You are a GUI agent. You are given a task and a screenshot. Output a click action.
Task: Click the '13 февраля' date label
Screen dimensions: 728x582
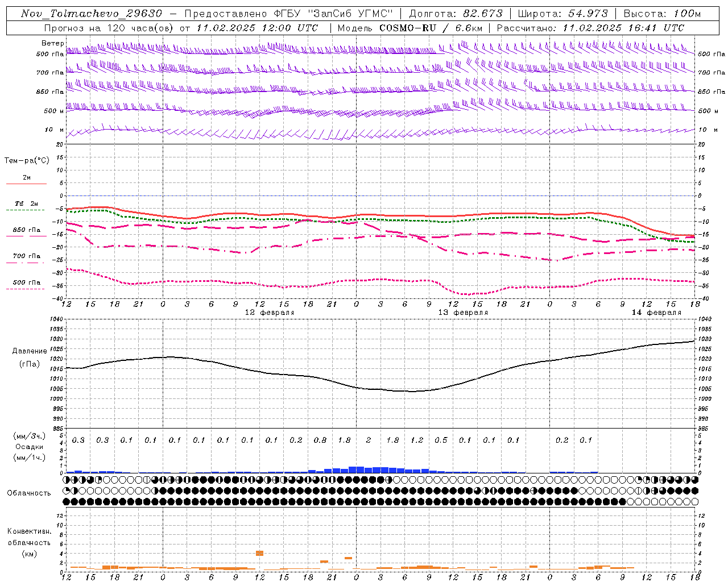(x=463, y=313)
